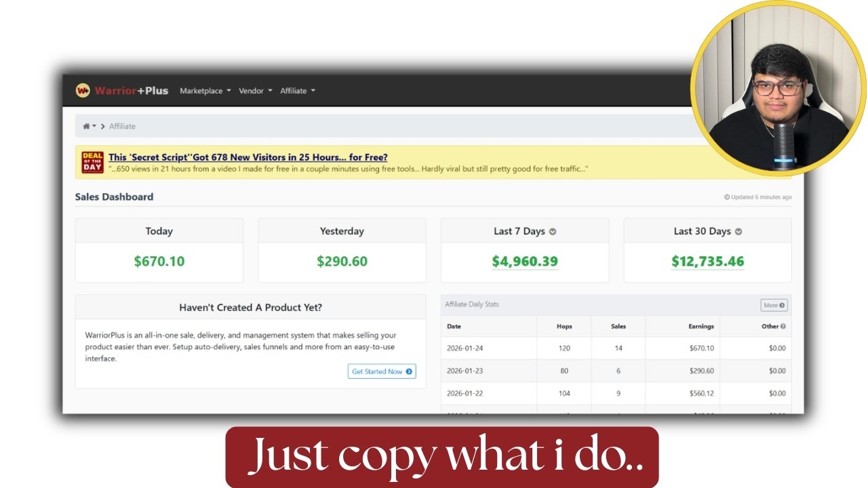The image size is (868, 488).
Task: Open the Affiliate dropdown menu
Action: 298,91
